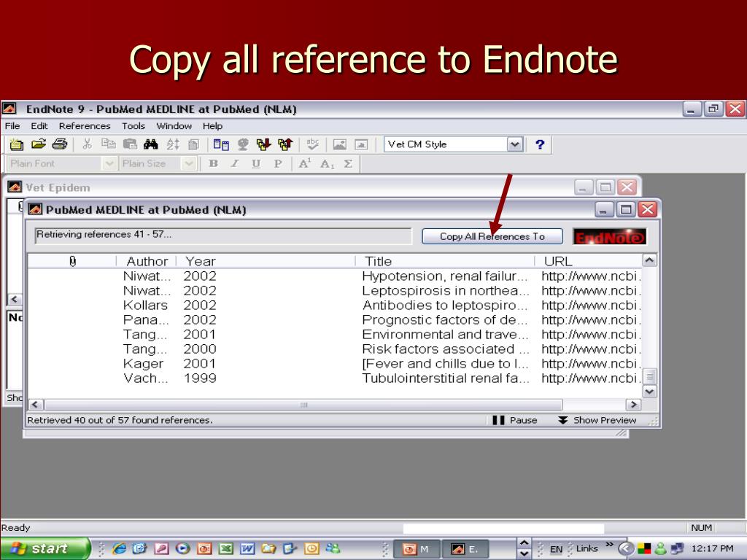Toggle Bold formatting button
The image size is (747, 560).
214,163
